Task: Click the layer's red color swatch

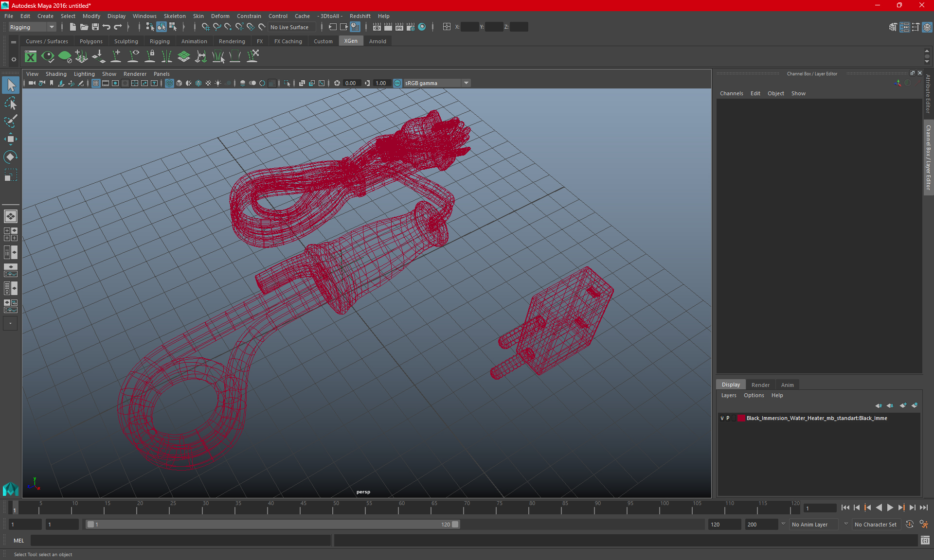Action: tap(741, 418)
